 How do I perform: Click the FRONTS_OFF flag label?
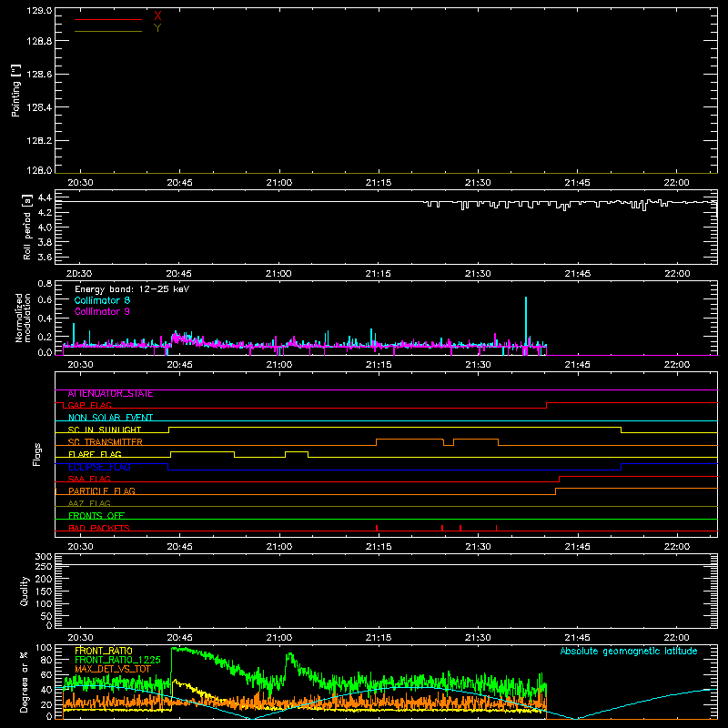coord(96,516)
